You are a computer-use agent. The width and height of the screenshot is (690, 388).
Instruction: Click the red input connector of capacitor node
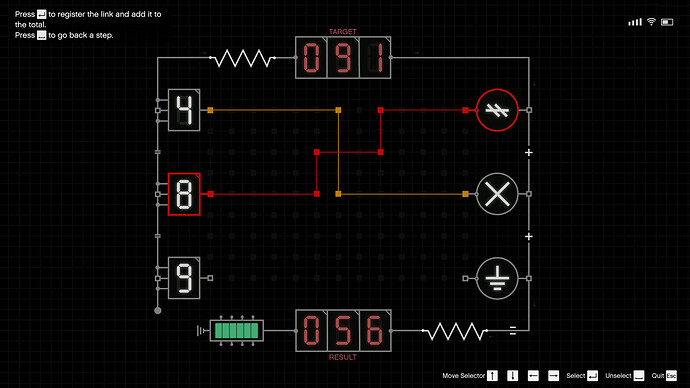(466, 110)
